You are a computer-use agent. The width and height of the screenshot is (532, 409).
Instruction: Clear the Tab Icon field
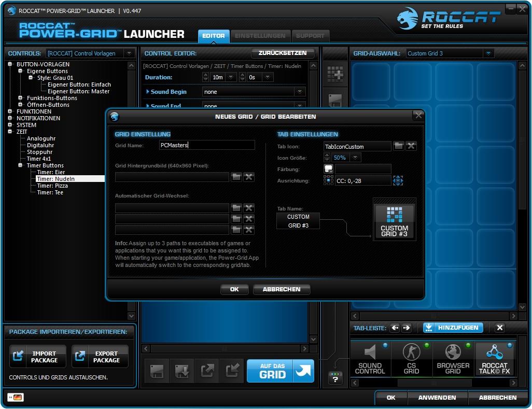pos(411,146)
